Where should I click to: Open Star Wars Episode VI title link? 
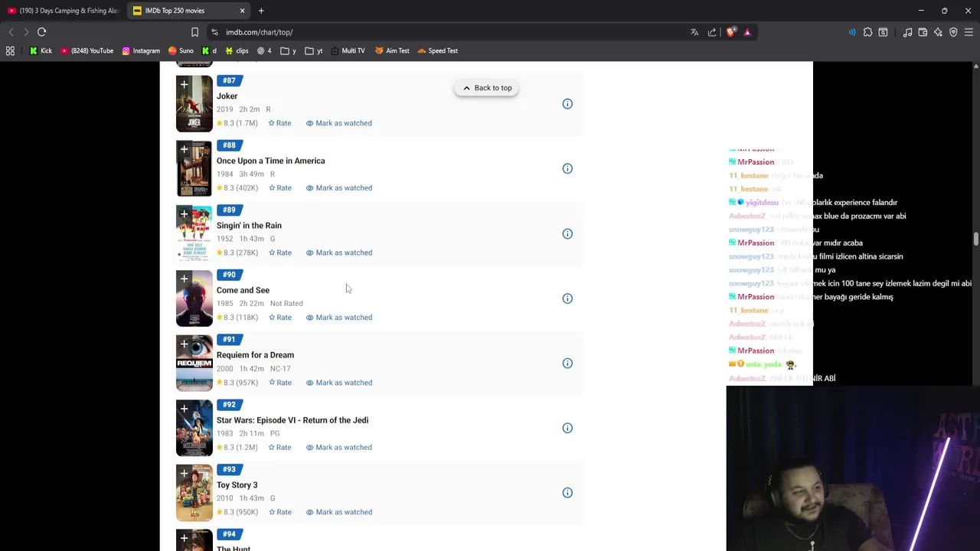tap(292, 420)
